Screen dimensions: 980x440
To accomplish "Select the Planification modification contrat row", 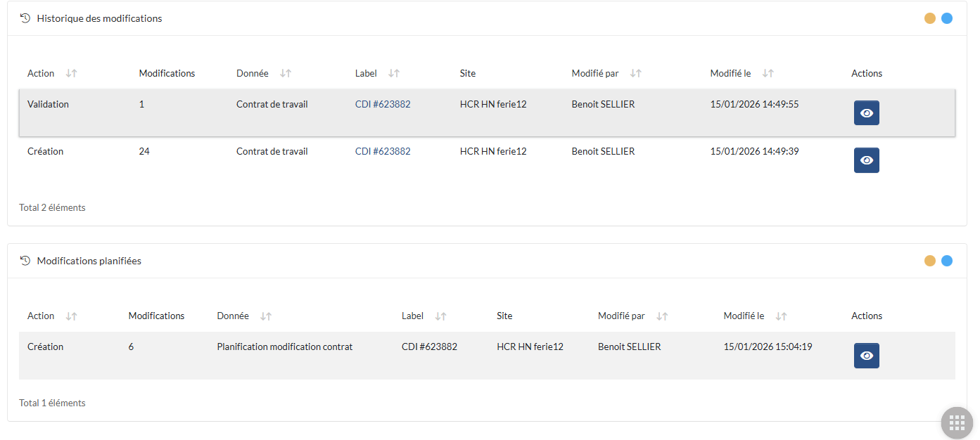I will point(284,347).
